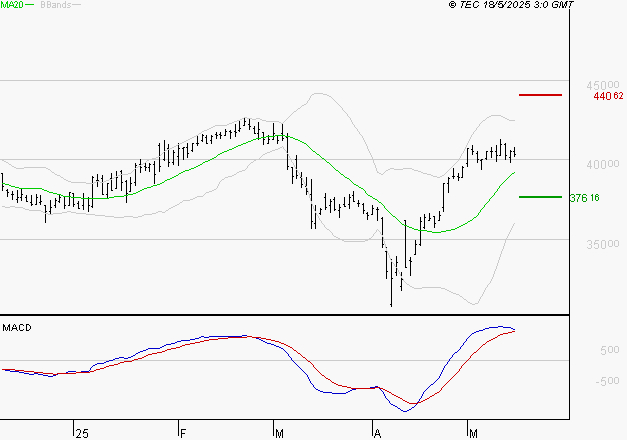Click the gray BBands legend line sample
Viewport: 627px width, 440px height.
pos(76,5)
